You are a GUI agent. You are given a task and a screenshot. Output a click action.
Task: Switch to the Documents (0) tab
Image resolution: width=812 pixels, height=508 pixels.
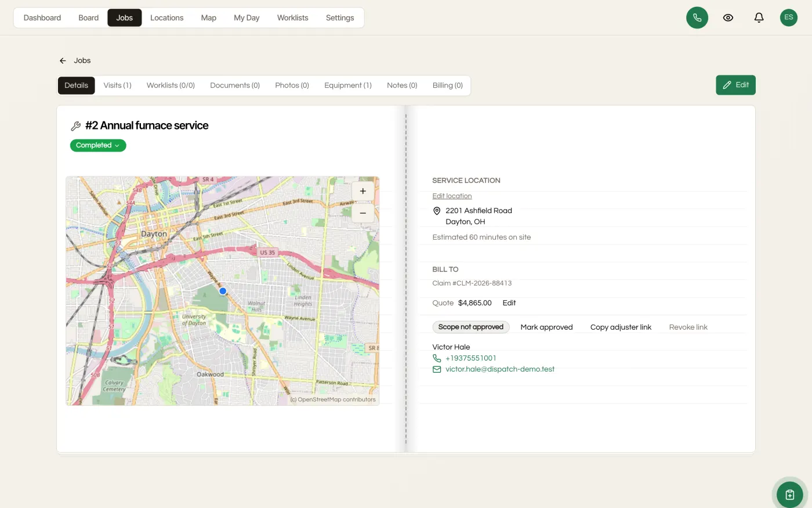point(235,85)
